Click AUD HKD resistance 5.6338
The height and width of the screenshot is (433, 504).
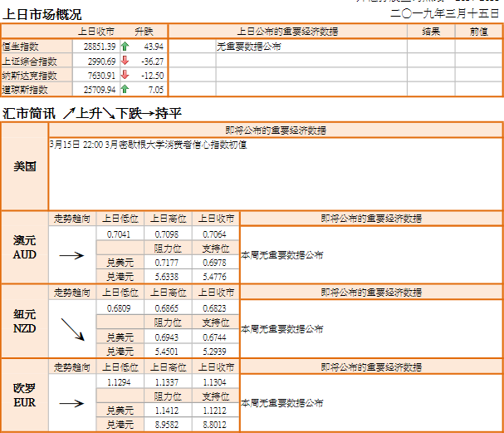pos(167,277)
